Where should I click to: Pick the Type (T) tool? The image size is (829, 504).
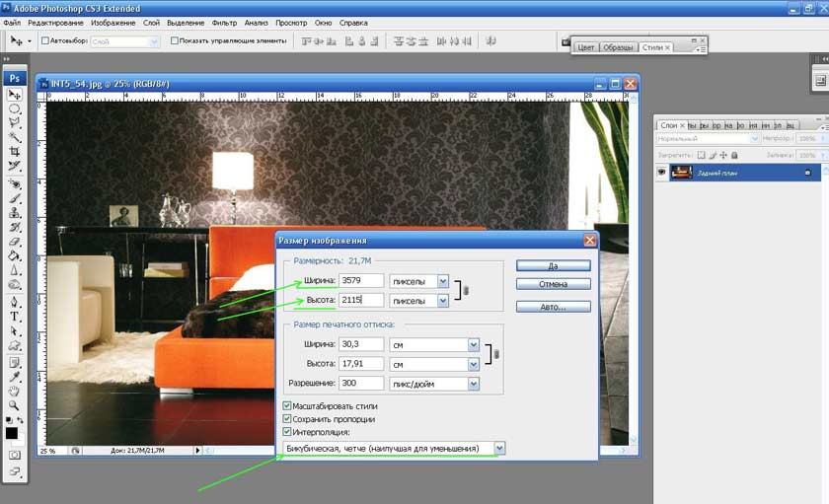[15, 318]
